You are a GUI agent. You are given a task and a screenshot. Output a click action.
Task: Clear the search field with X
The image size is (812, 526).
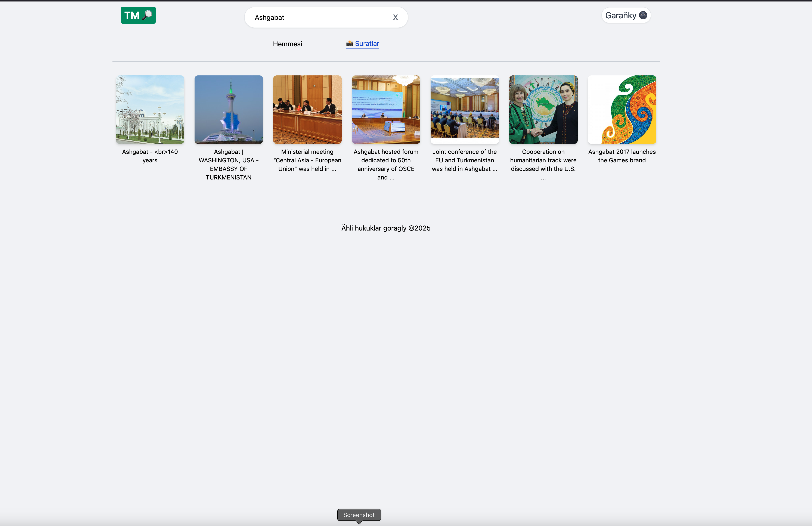tap(396, 17)
